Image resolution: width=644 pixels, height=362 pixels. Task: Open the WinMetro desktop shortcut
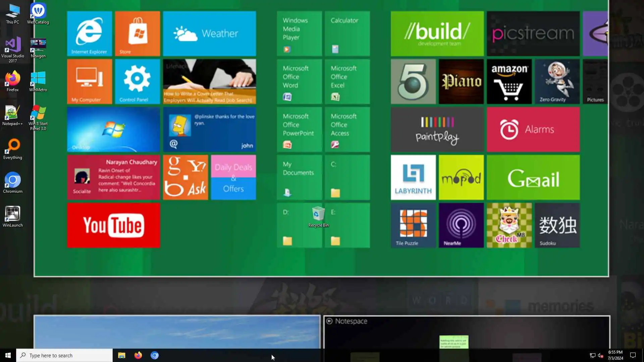38,79
